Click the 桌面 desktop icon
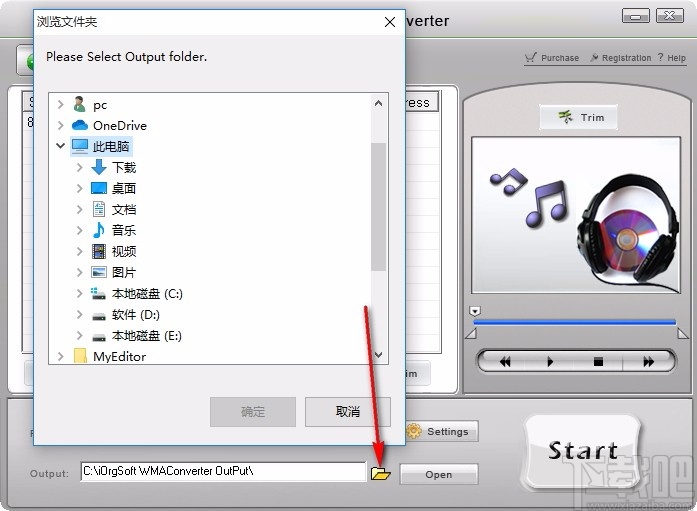Screen dimensions: 697x511 [x=99, y=188]
